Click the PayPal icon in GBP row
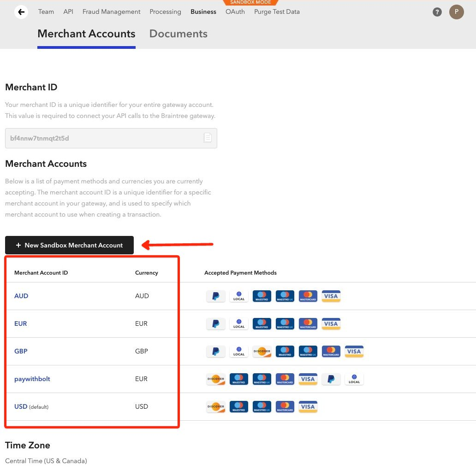This screenshot has width=476, height=476. 216,351
